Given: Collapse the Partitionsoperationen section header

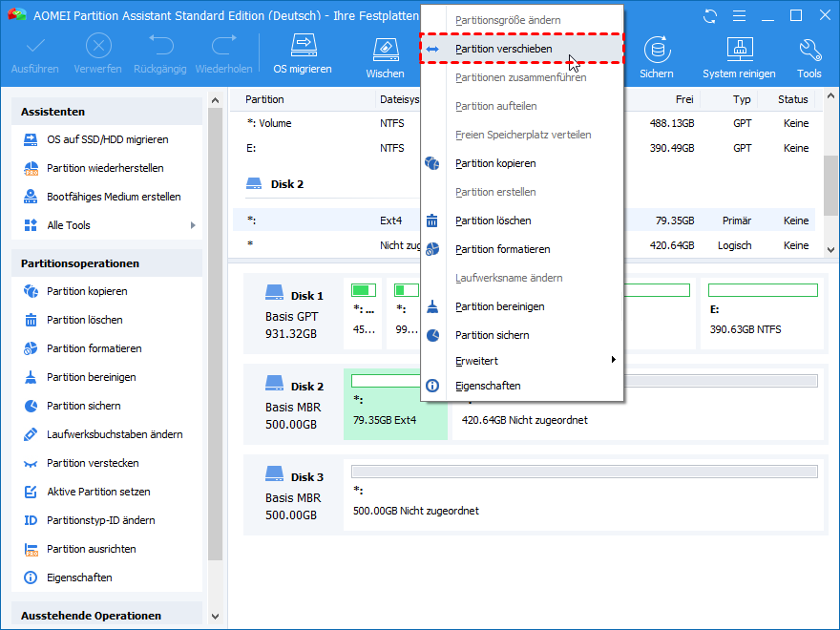Looking at the screenshot, I should tap(107, 263).
